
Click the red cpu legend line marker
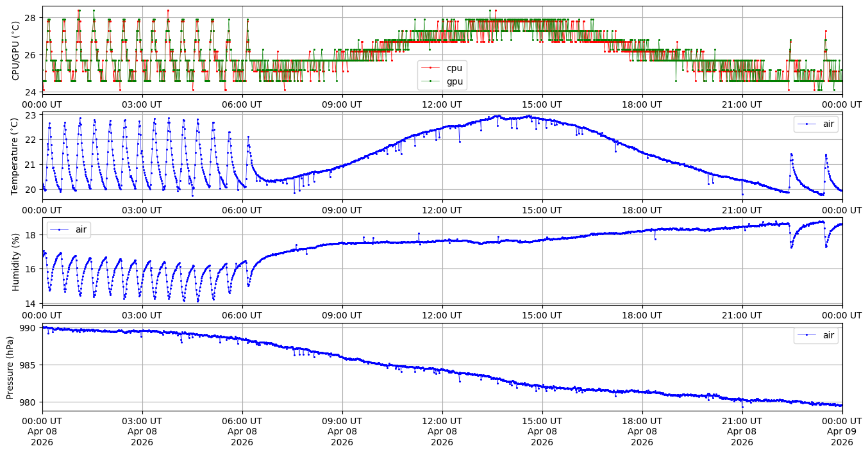(x=430, y=68)
